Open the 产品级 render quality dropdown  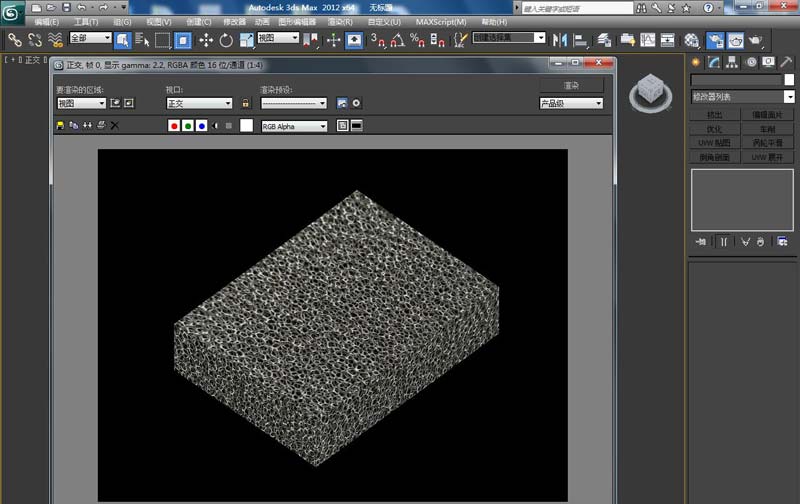[x=571, y=103]
